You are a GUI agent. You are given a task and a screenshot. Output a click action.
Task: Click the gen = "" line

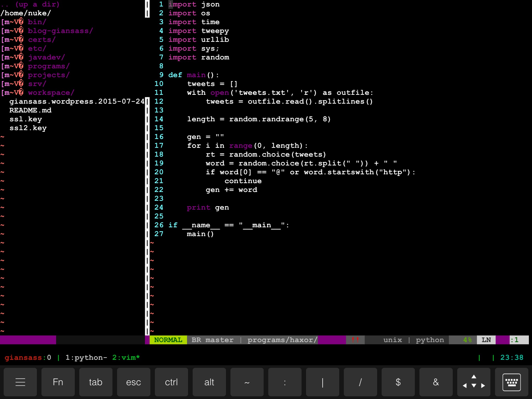[x=205, y=137]
